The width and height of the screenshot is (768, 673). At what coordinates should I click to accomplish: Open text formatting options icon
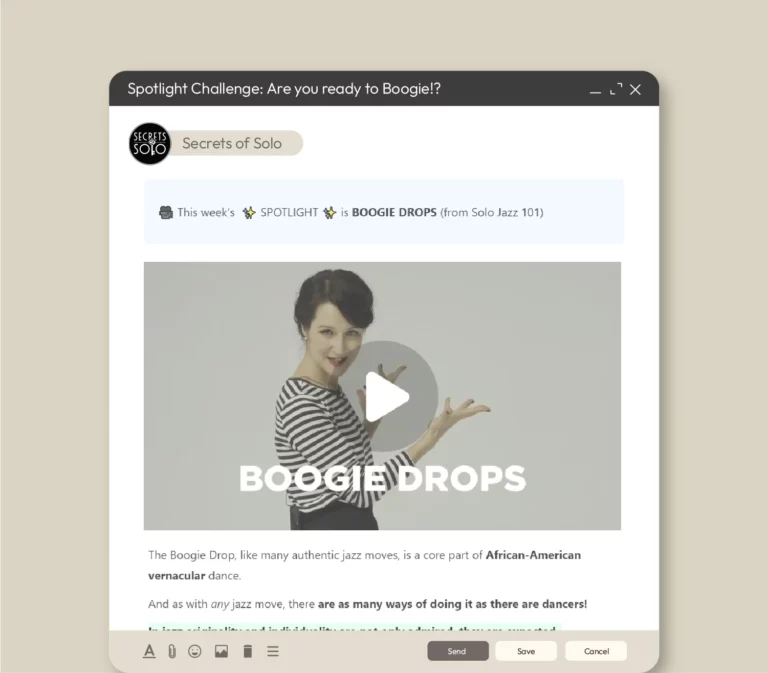coord(149,651)
